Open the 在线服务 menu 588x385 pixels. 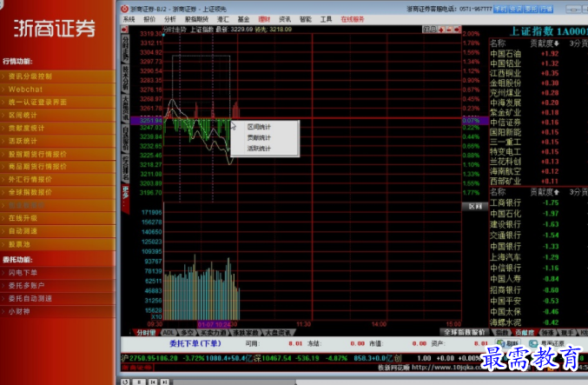pos(353,19)
